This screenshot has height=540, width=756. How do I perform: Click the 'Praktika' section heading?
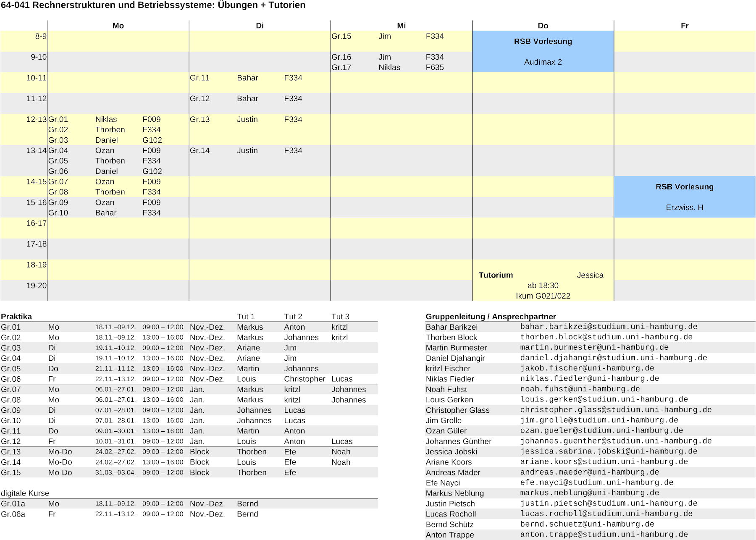pos(16,317)
